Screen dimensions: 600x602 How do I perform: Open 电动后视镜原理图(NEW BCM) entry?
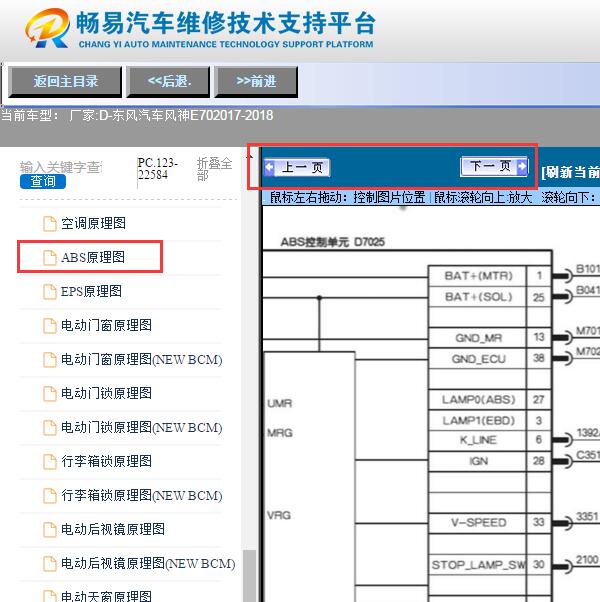click(x=148, y=563)
